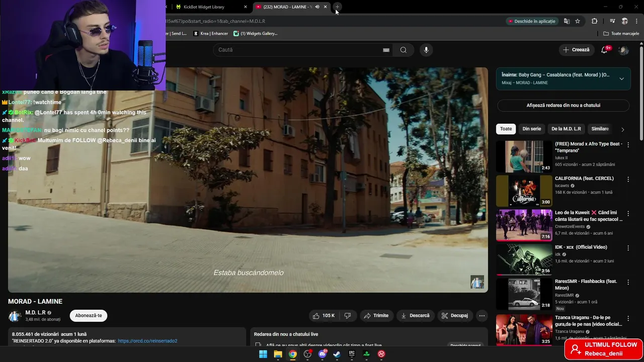Click the channel watermark in video corner
Viewport: 644px width, 362px height.
pyautogui.click(x=477, y=282)
